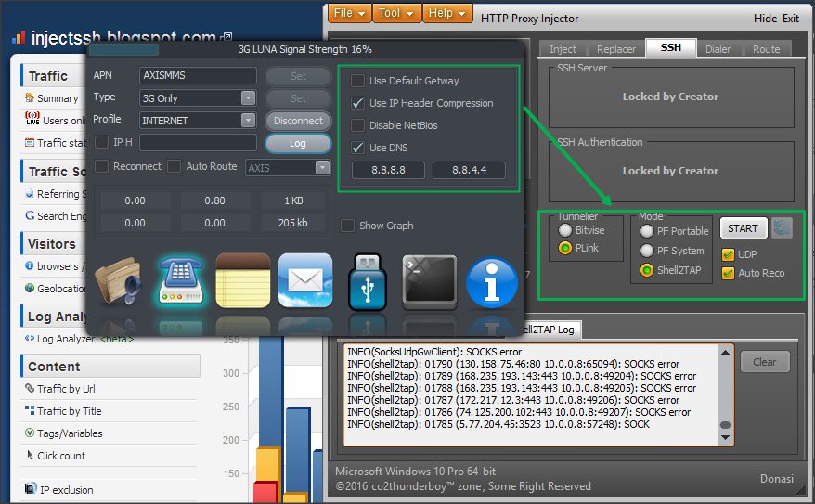Open the Tool menu dropdown
The height and width of the screenshot is (504, 815).
click(396, 13)
